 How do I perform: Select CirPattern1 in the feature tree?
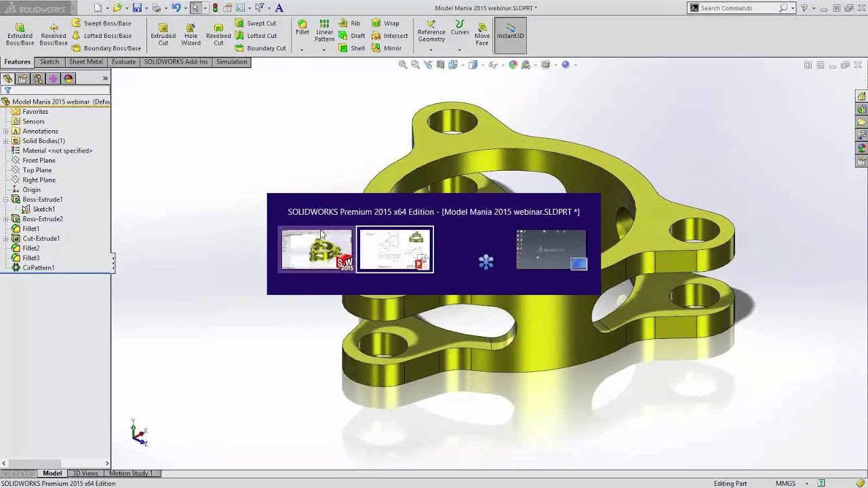coord(33,268)
